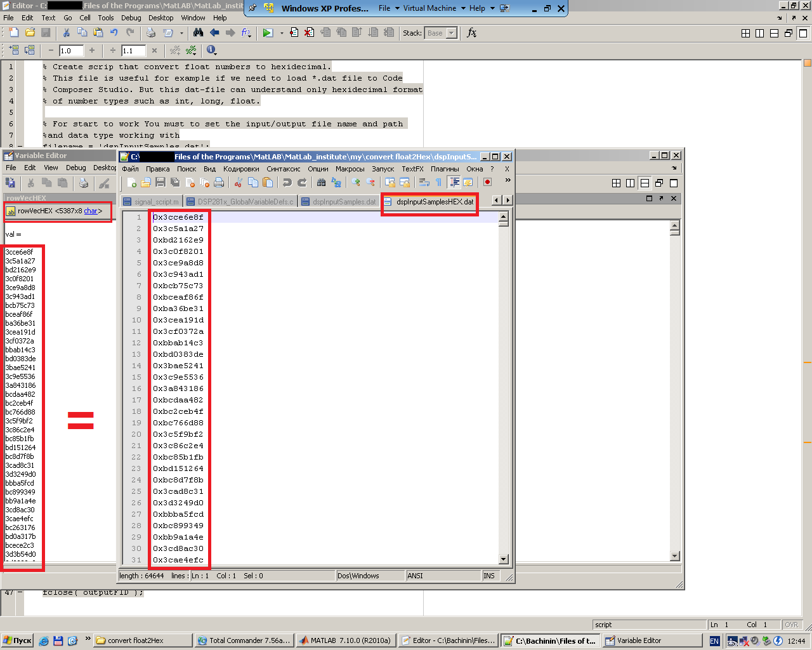Click Find binoculars icon in MATLAB Editor
This screenshot has height=650, width=812.
click(x=198, y=32)
